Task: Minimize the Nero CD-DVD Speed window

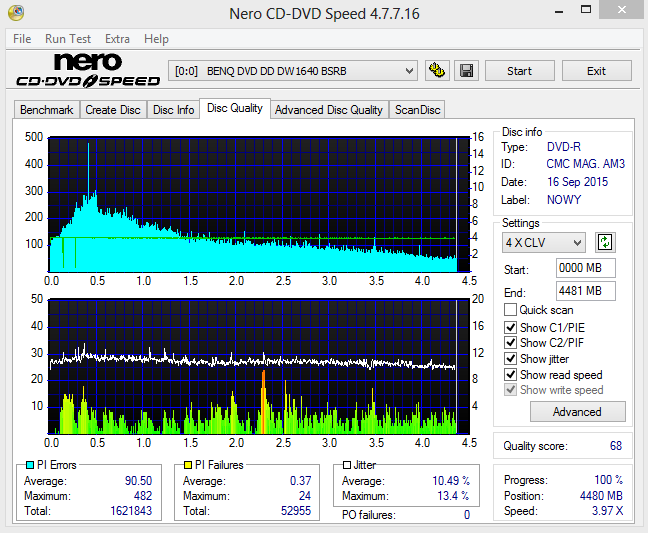Action: click(x=559, y=10)
